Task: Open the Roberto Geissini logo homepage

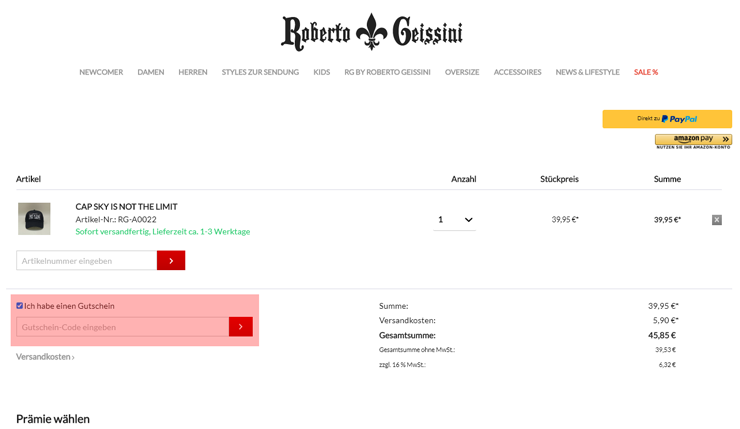Action: [x=372, y=32]
